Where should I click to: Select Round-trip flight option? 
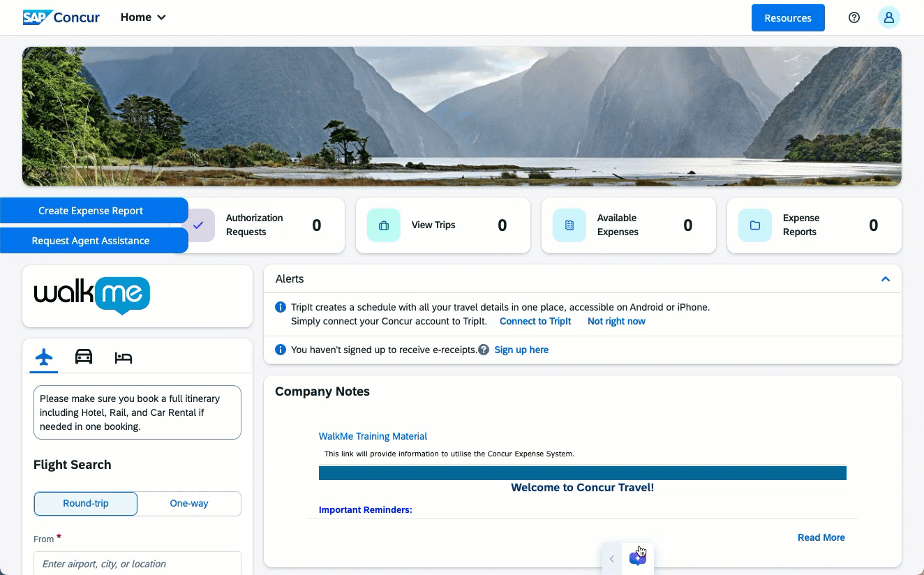pyautogui.click(x=86, y=503)
